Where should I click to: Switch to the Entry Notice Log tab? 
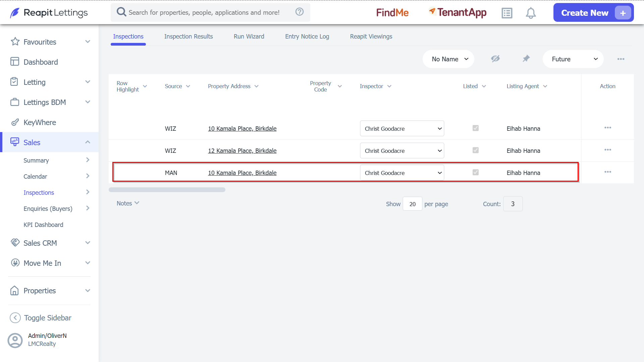tap(307, 37)
